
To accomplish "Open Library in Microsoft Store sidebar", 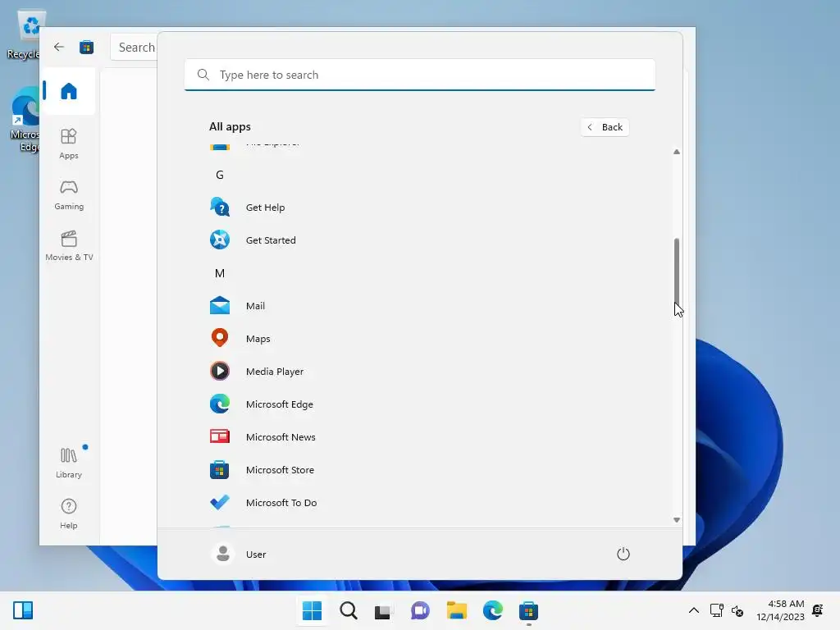I will coord(69,463).
